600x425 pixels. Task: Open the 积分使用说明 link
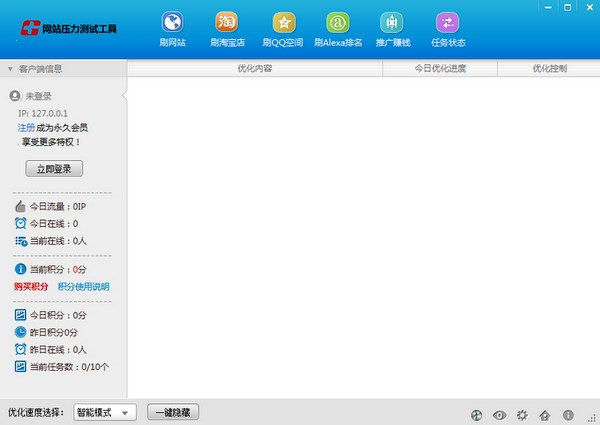click(x=83, y=287)
